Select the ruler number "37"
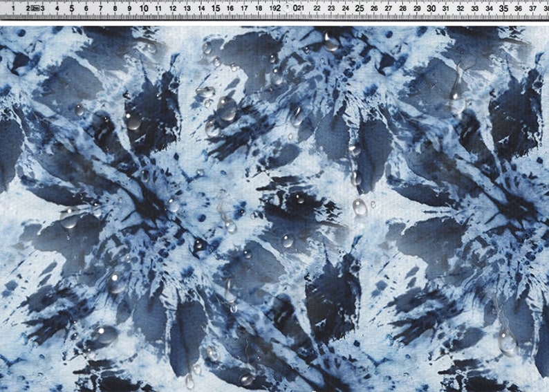Image resolution: width=549 pixels, height=392 pixels. point(532,8)
